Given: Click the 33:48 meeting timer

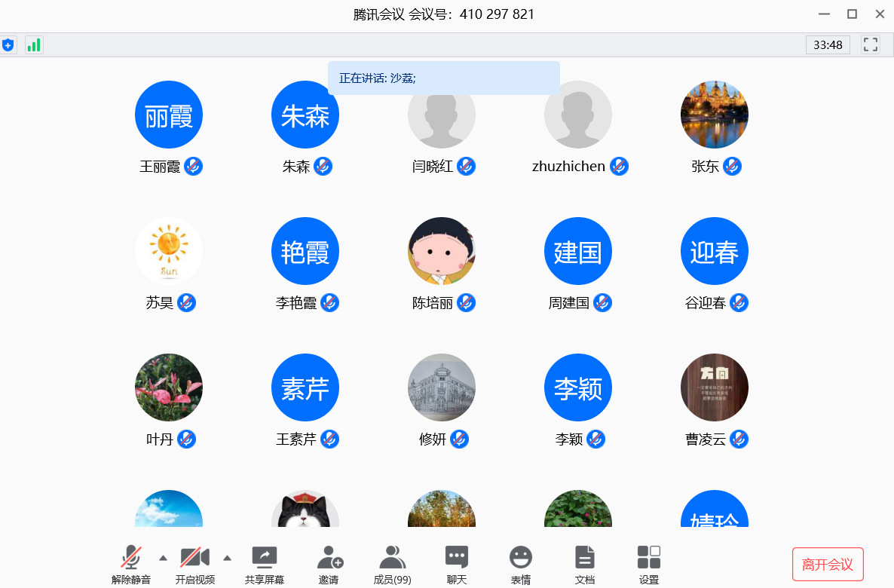Looking at the screenshot, I should [828, 45].
